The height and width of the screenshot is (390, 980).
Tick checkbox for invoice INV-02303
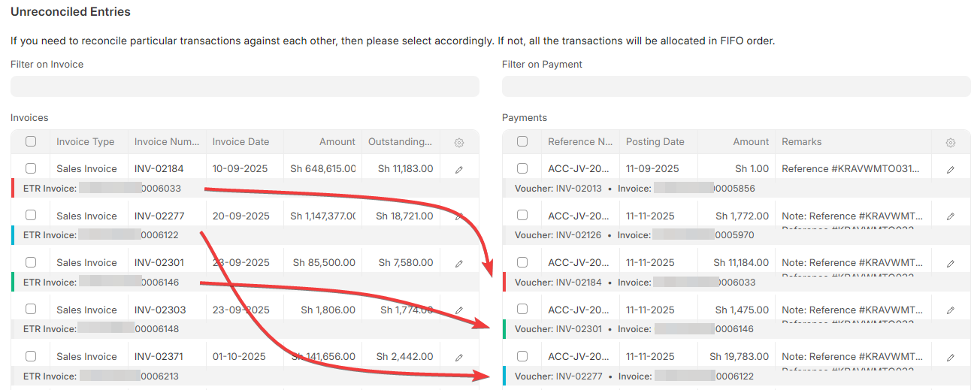pos(31,310)
